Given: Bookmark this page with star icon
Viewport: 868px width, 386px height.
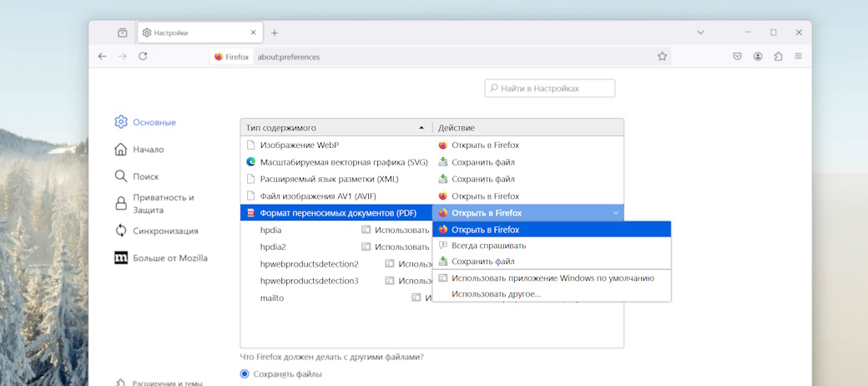Looking at the screenshot, I should [x=662, y=57].
